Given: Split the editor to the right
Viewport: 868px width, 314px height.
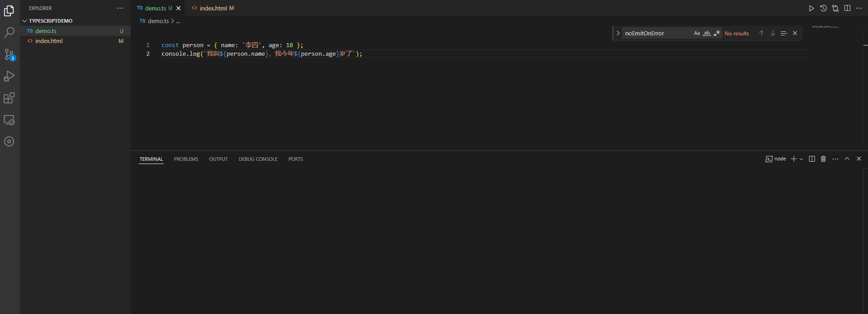Looking at the screenshot, I should click(847, 8).
